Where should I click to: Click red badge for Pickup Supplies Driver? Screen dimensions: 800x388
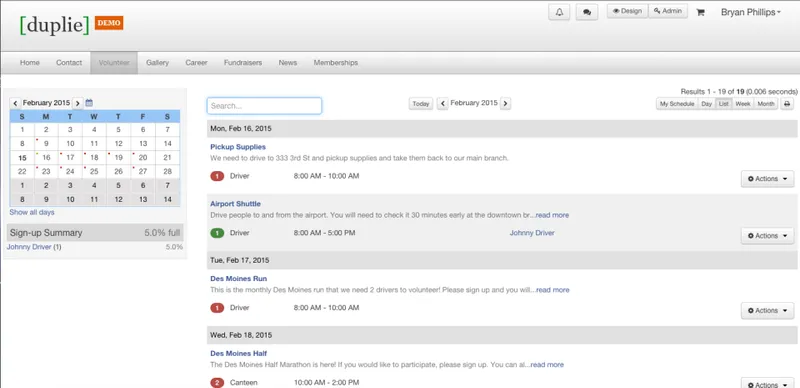217,176
